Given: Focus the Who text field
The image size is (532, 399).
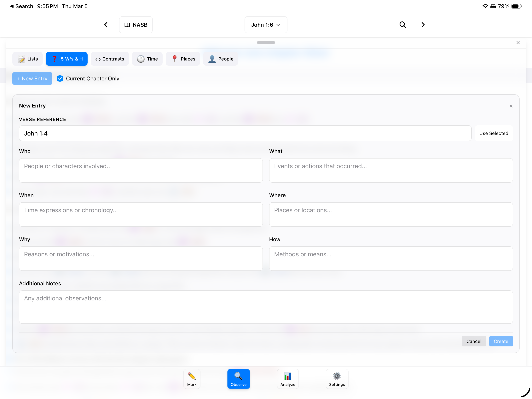Looking at the screenshot, I should click(x=141, y=170).
